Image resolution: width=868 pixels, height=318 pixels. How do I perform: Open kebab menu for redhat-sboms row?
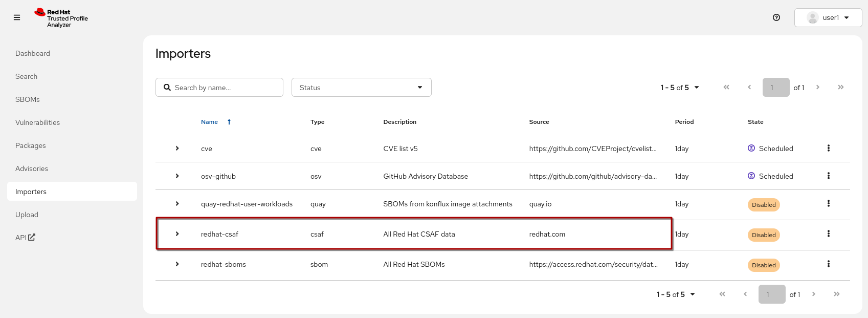(828, 264)
